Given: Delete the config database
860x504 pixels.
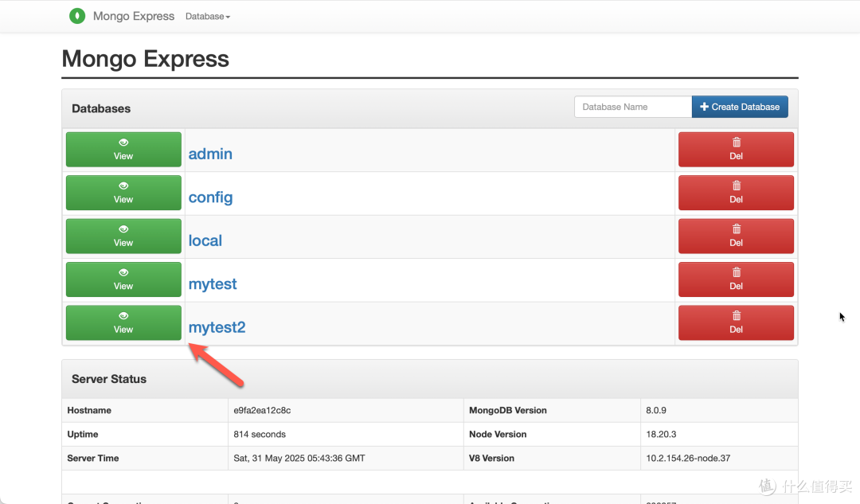Looking at the screenshot, I should 736,193.
